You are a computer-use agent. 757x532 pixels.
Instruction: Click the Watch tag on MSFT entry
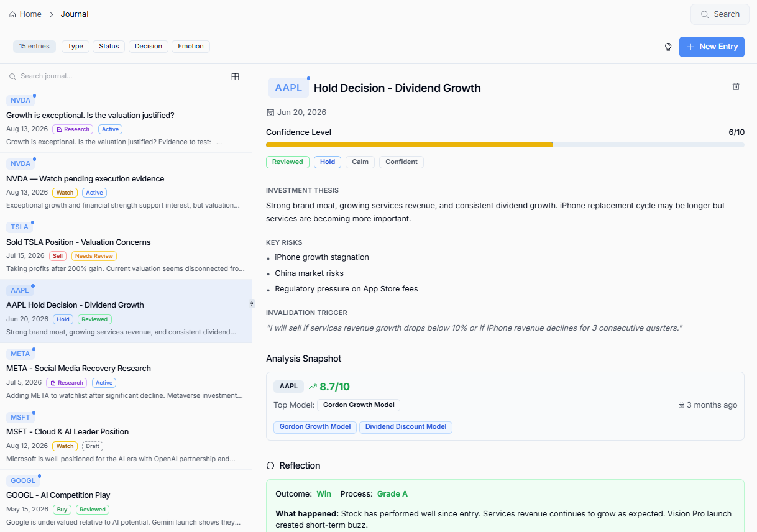tap(65, 446)
